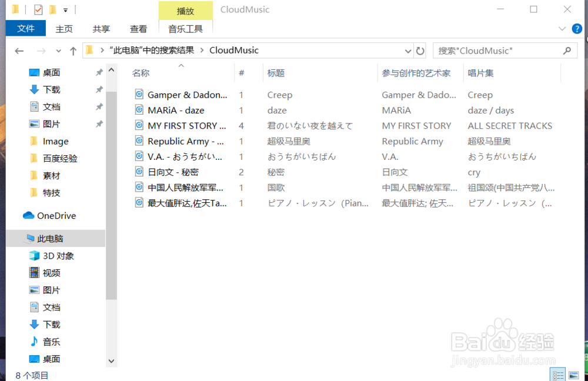The width and height of the screenshot is (588, 381).
Task: Open pinned 桌面 in quick access
Action: point(51,72)
